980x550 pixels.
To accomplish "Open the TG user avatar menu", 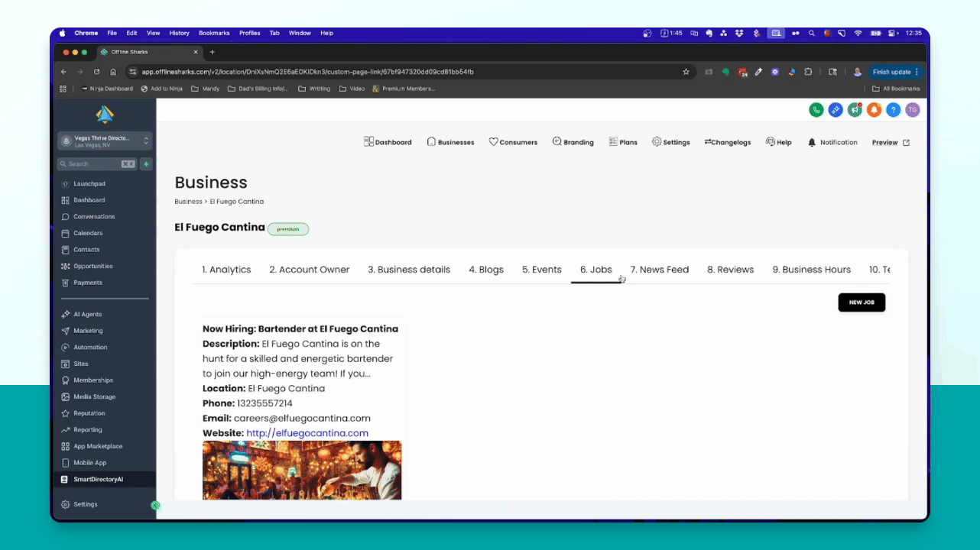I will 912,110.
